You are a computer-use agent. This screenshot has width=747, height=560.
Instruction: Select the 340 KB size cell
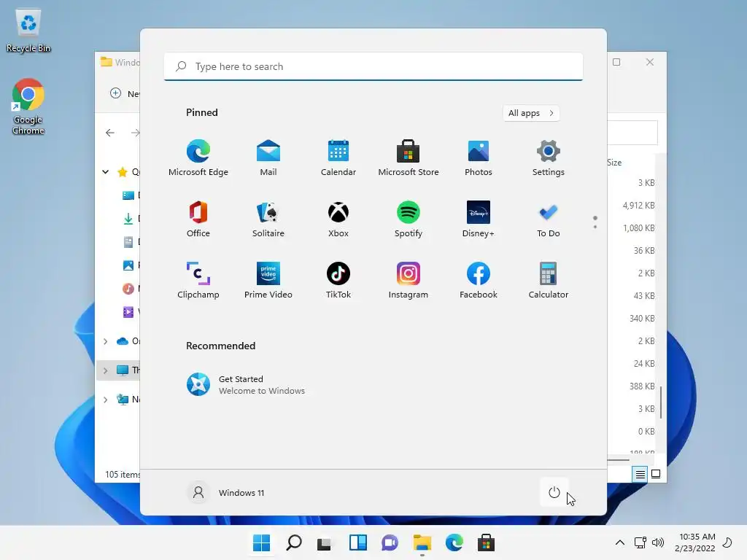pos(642,318)
